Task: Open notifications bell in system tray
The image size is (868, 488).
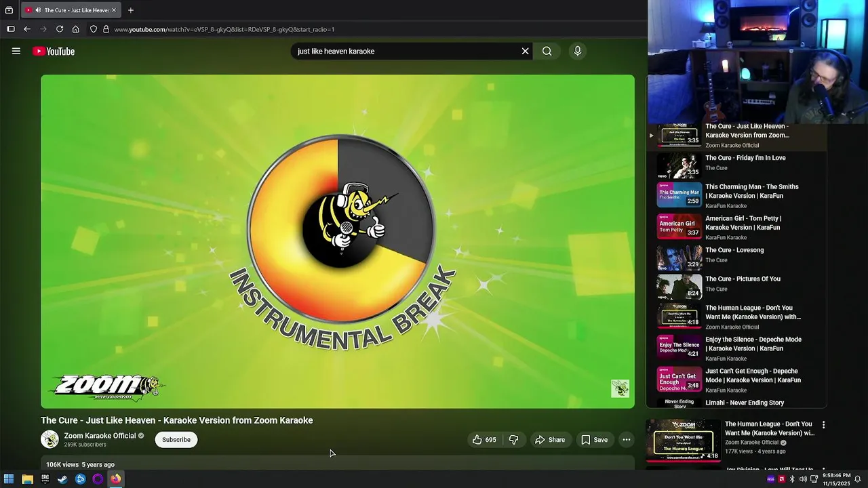Action: 857,479
